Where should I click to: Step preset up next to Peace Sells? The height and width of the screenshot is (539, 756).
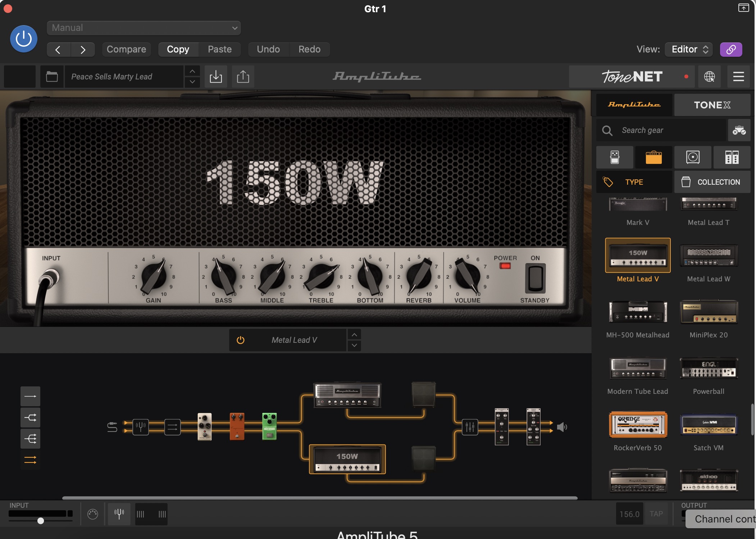[192, 71]
